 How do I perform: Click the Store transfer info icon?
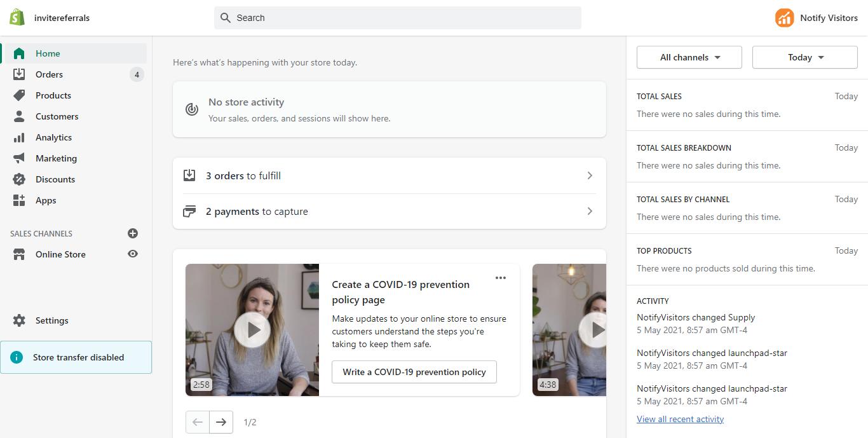(x=17, y=357)
